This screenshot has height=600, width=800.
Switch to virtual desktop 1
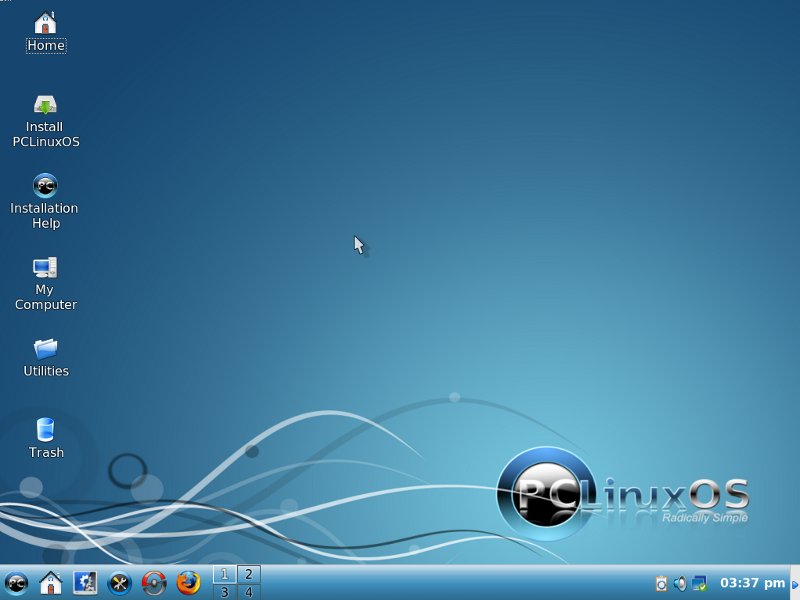point(224,574)
